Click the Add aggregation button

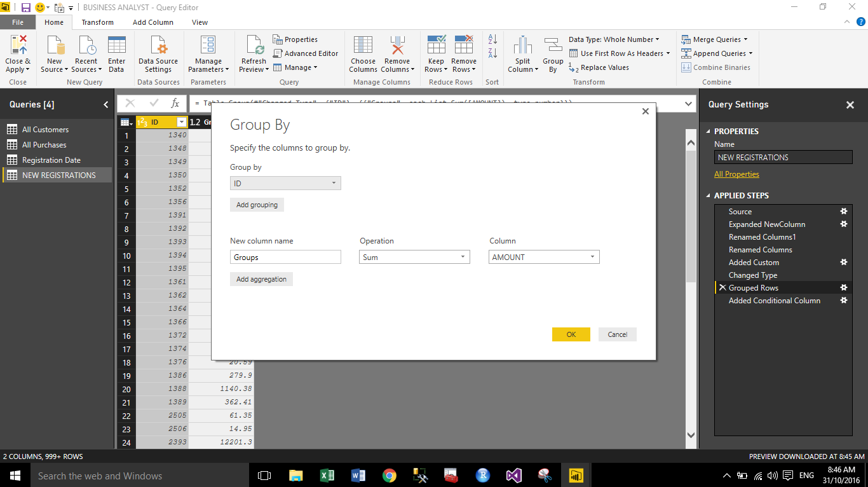[x=261, y=279]
